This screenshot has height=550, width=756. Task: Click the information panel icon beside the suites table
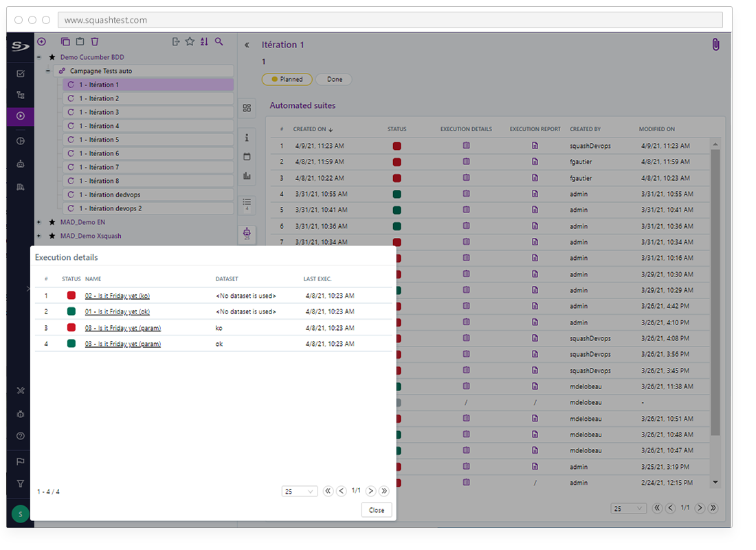tap(247, 137)
